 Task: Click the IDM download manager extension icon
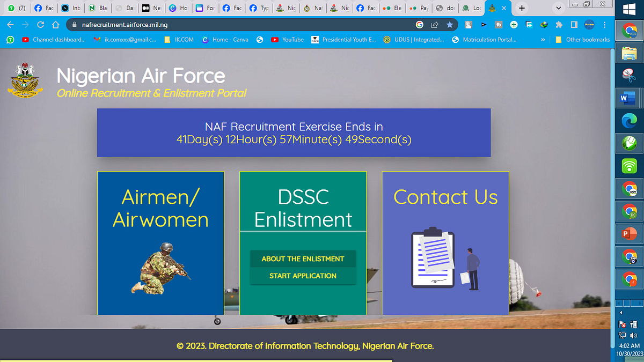point(544,25)
